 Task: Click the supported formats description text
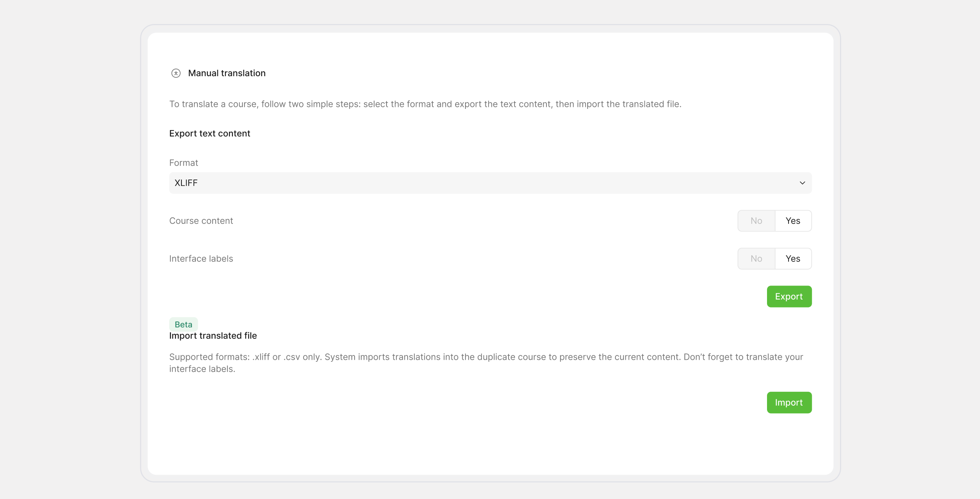(486, 363)
